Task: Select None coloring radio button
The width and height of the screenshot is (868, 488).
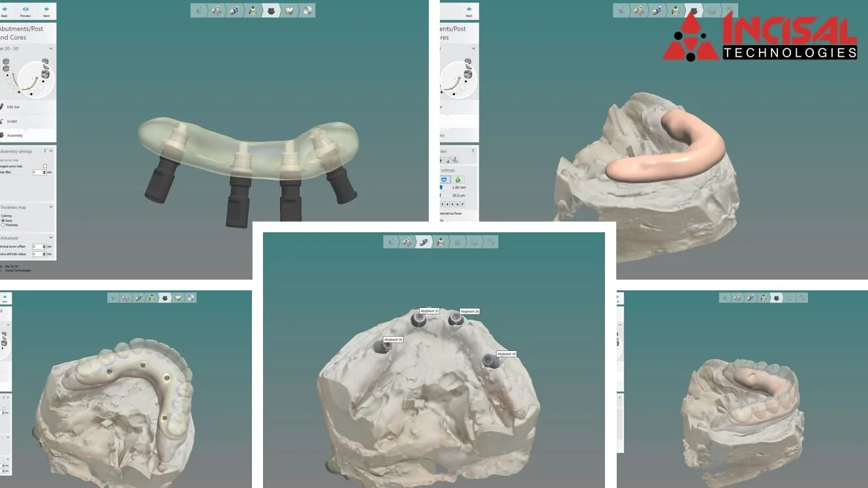Action: coord(3,221)
